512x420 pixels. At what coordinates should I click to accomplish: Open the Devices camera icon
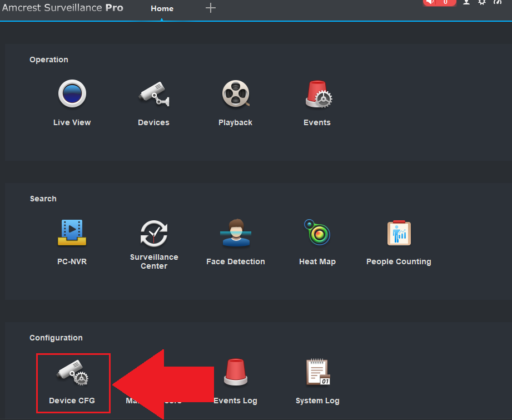tap(153, 93)
